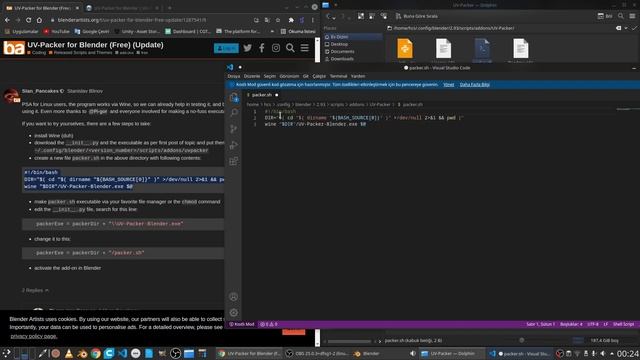Open the more bookmarks chevron in bookmarks bar
Screen dimensions: 640x360
[272, 31]
